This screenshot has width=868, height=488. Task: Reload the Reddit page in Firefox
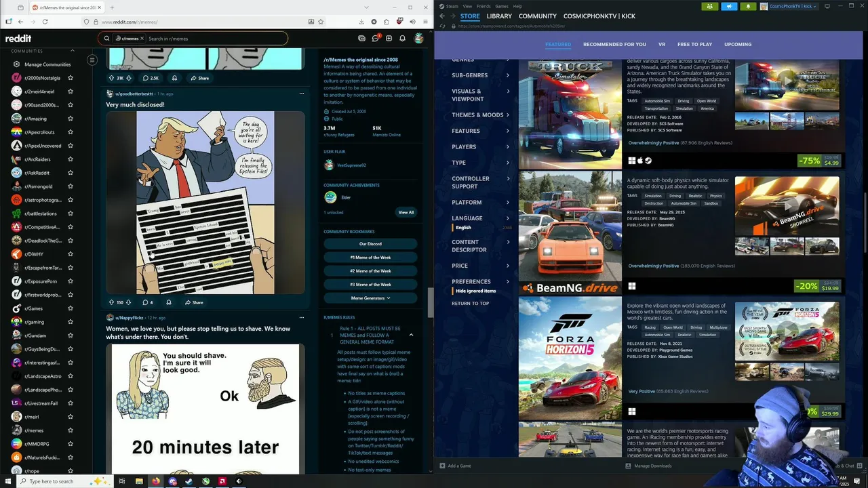(45, 22)
